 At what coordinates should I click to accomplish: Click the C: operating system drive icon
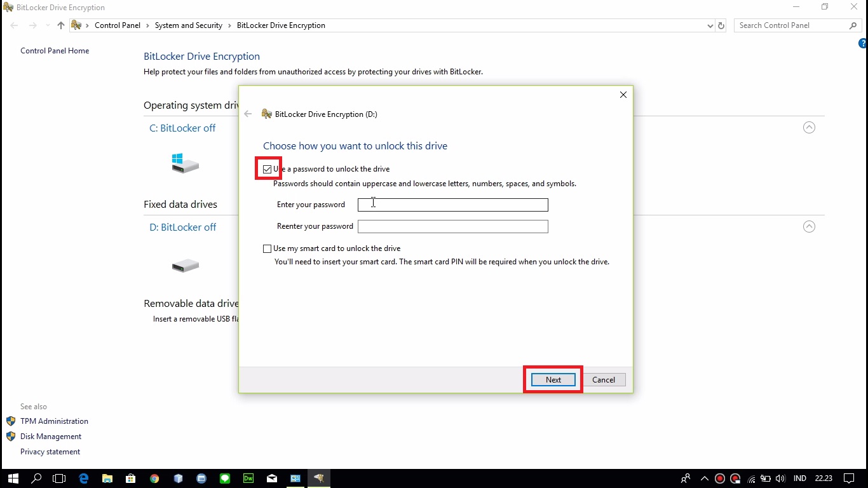[x=185, y=163]
